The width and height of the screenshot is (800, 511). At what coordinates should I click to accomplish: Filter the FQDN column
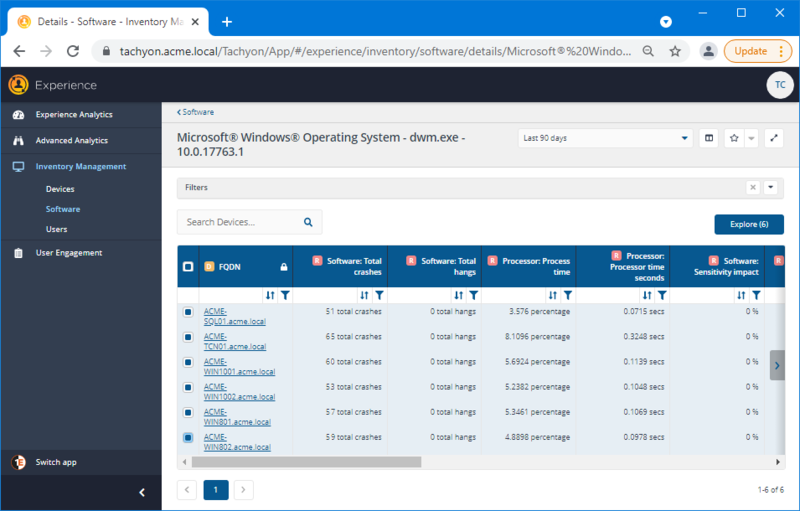tap(285, 295)
